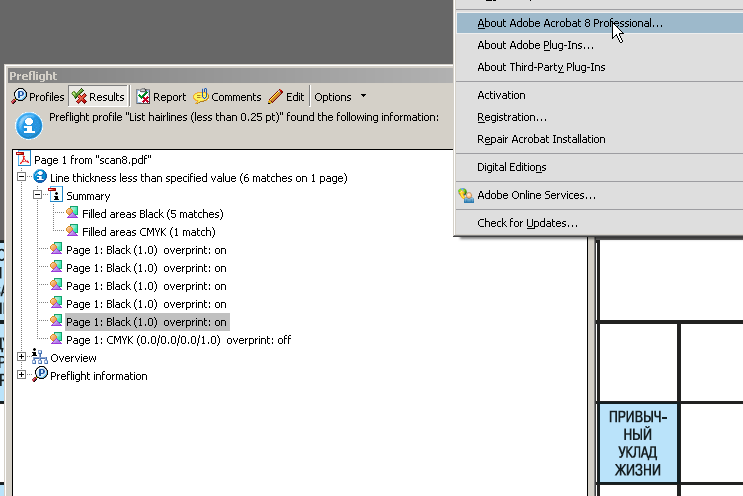Click the Summary node icon
The width and height of the screenshot is (743, 496).
click(55, 195)
